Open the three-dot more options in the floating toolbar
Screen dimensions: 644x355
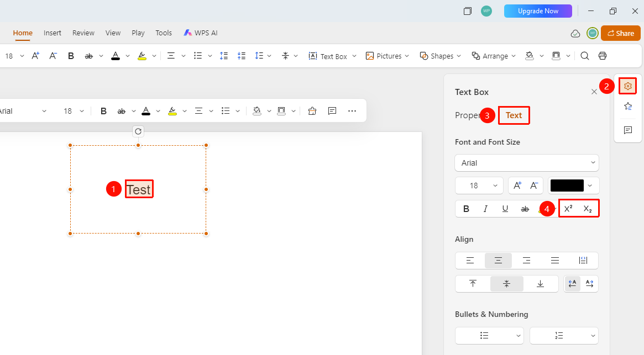(x=352, y=111)
